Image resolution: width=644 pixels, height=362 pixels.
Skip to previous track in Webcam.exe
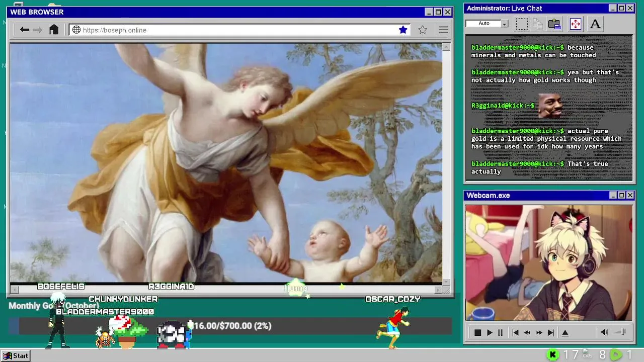515,333
